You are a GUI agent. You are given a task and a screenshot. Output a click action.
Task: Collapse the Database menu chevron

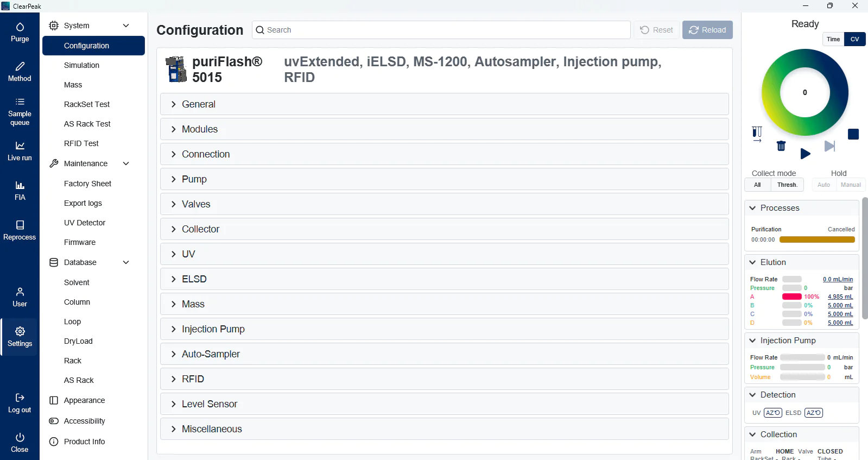[126, 262]
